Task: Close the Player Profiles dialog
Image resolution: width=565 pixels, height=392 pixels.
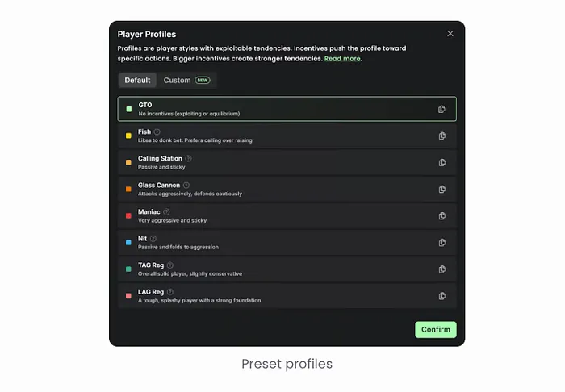Action: (450, 34)
